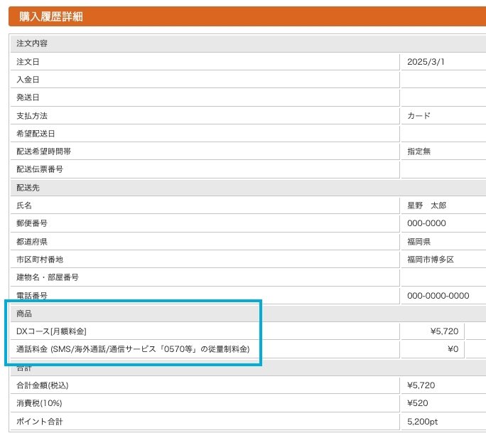Viewport: 486px width, 448px height.
Task: Click the 市区町村番地 label
Action: (x=40, y=260)
